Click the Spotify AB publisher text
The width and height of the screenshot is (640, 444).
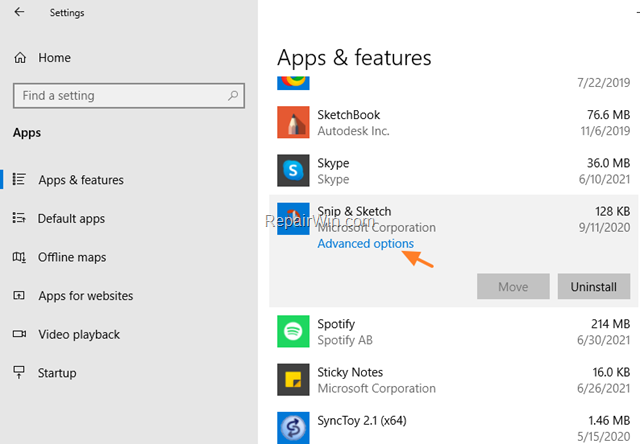click(x=345, y=340)
